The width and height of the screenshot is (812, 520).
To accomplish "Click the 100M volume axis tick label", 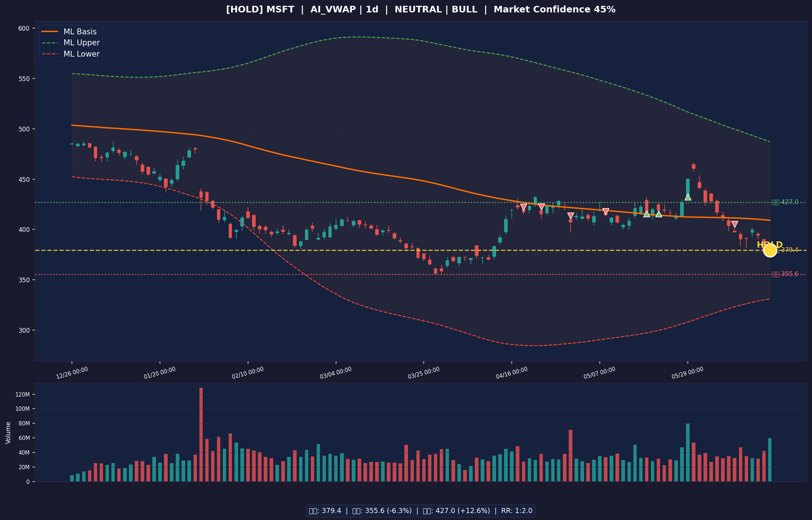I will [22, 409].
